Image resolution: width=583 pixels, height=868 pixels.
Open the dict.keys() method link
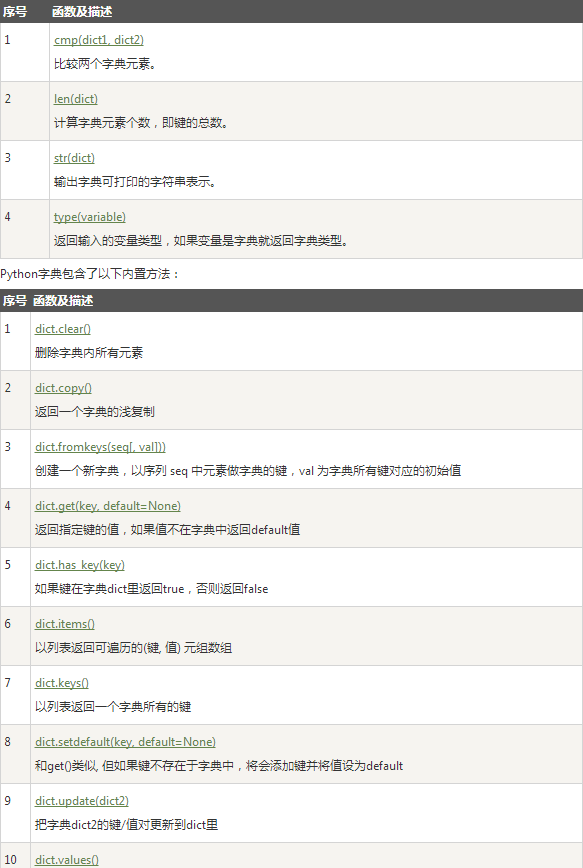click(62, 683)
